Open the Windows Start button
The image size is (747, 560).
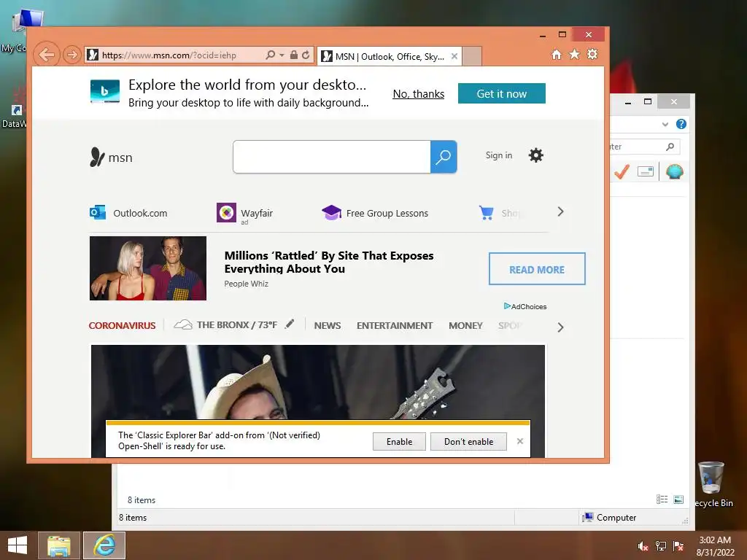pos(18,545)
